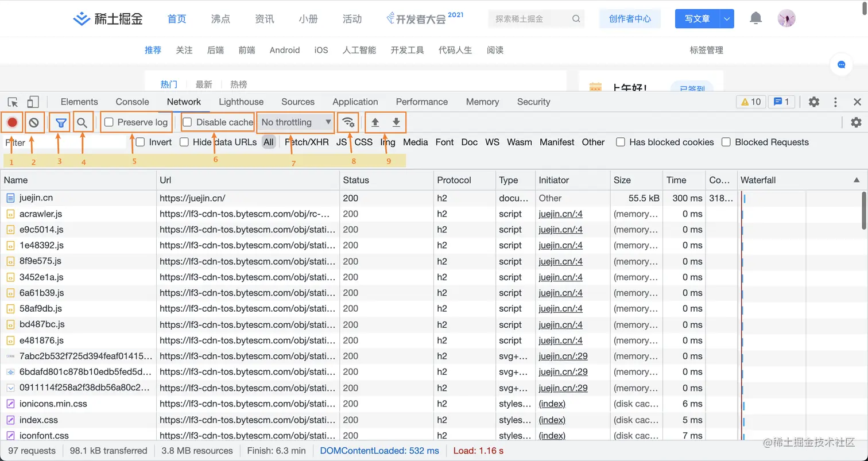Screen dimensions: 868x461
Task: Open the Security tab
Action: click(x=533, y=102)
